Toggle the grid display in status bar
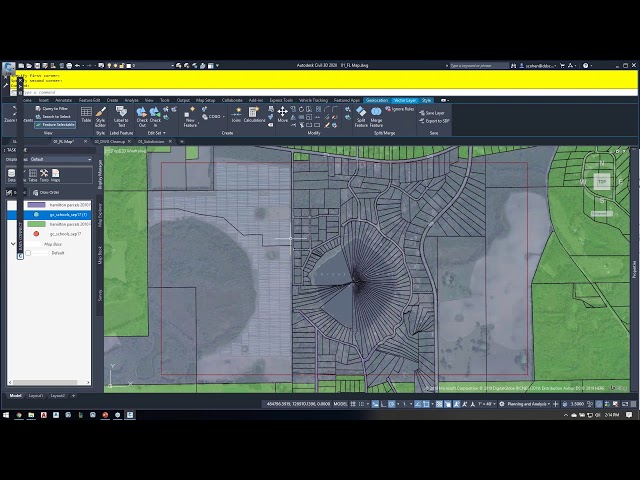Viewport: 640px width, 480px height. coord(353,404)
